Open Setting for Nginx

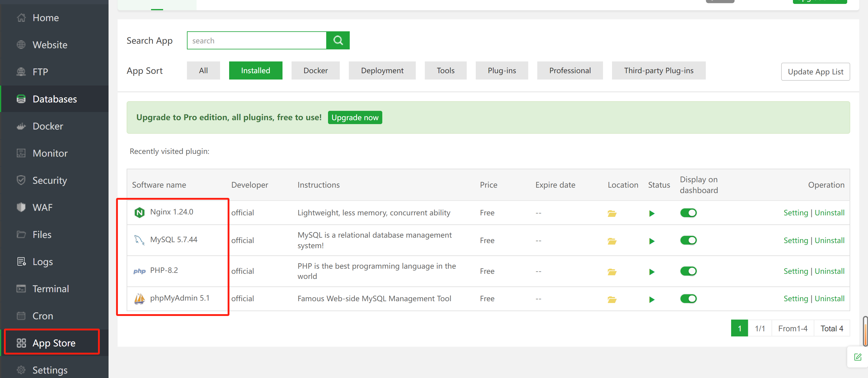pos(796,213)
